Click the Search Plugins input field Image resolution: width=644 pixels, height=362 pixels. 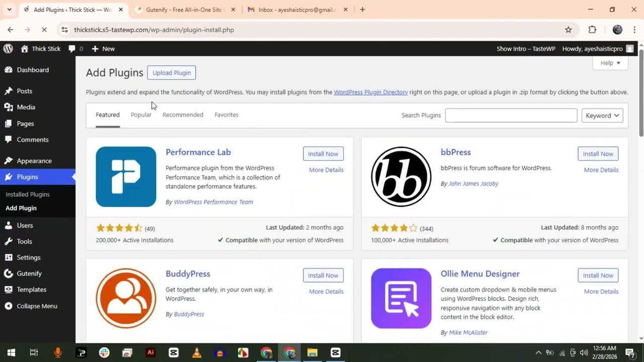pyautogui.click(x=511, y=116)
